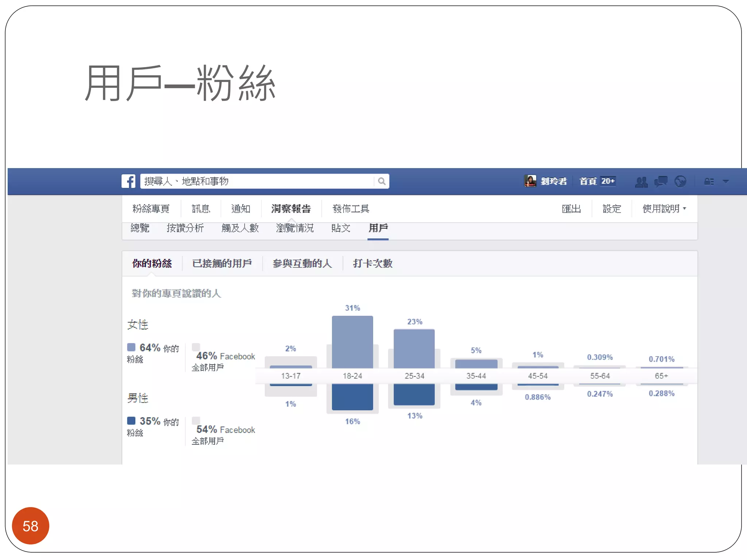Open the 使用說明 dropdown menu

[x=664, y=209]
